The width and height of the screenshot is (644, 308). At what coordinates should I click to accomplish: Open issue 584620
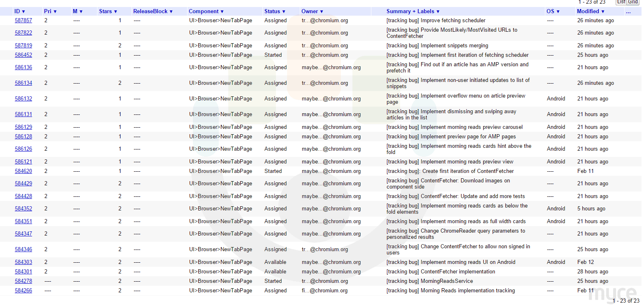[x=23, y=171]
